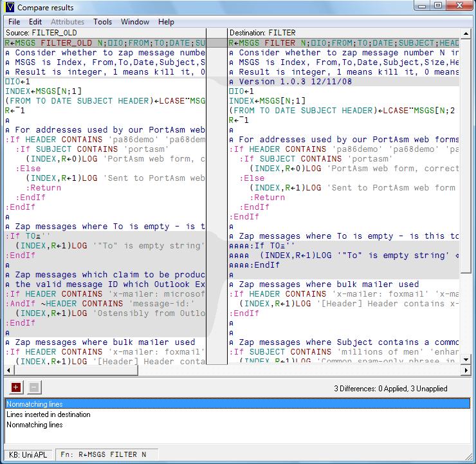476x464 pixels.
Task: Select 'Lines inserted in destination' entry
Action: click(x=48, y=414)
